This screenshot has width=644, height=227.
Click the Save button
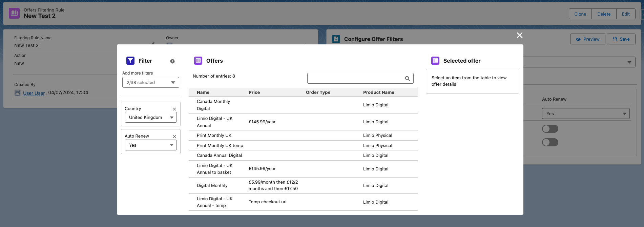pos(621,39)
